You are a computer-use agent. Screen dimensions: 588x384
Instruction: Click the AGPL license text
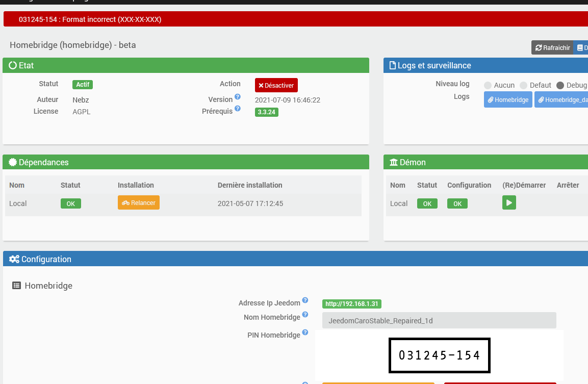pyautogui.click(x=82, y=112)
